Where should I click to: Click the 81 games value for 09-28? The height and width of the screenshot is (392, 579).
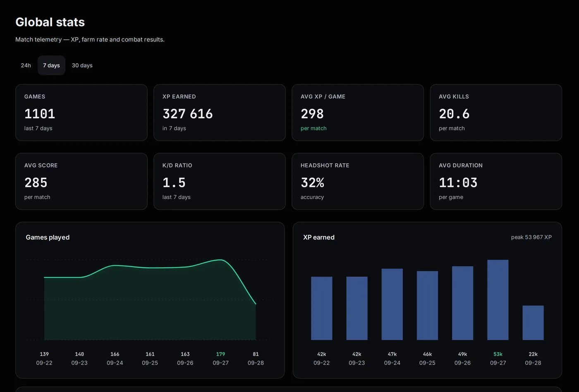256,354
